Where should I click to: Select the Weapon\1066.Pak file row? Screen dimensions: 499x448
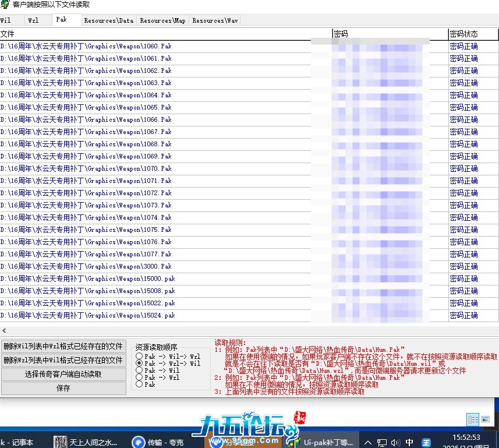pyautogui.click(x=249, y=120)
